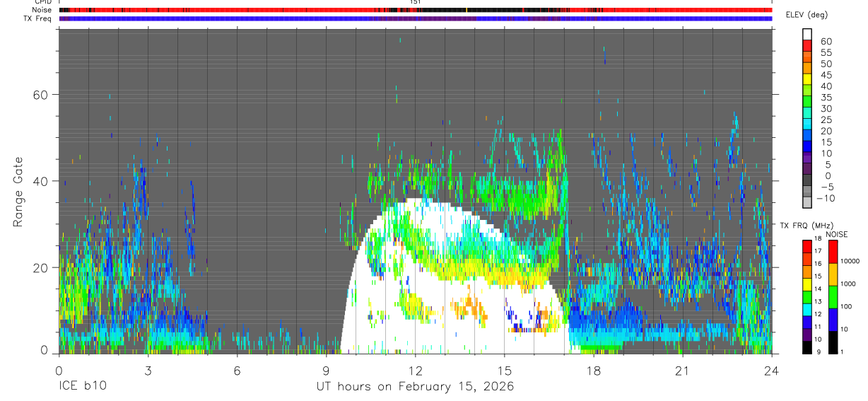Screen dimensions: 868x401
Task: Click the red-black Noise strip above plot
Action: 415,10
